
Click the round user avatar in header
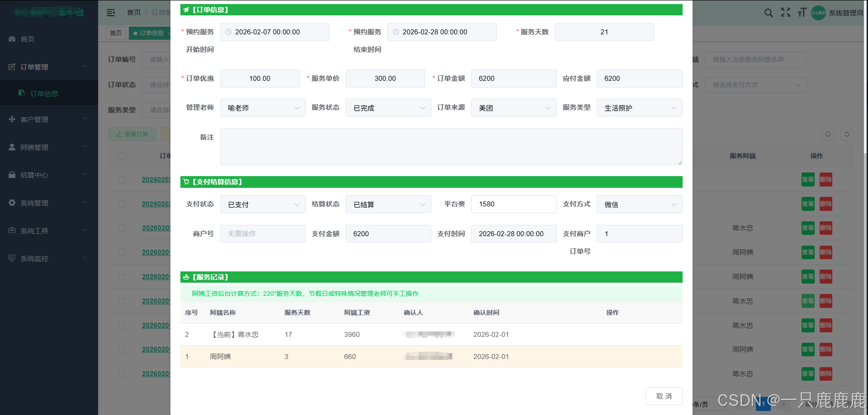pyautogui.click(x=818, y=13)
